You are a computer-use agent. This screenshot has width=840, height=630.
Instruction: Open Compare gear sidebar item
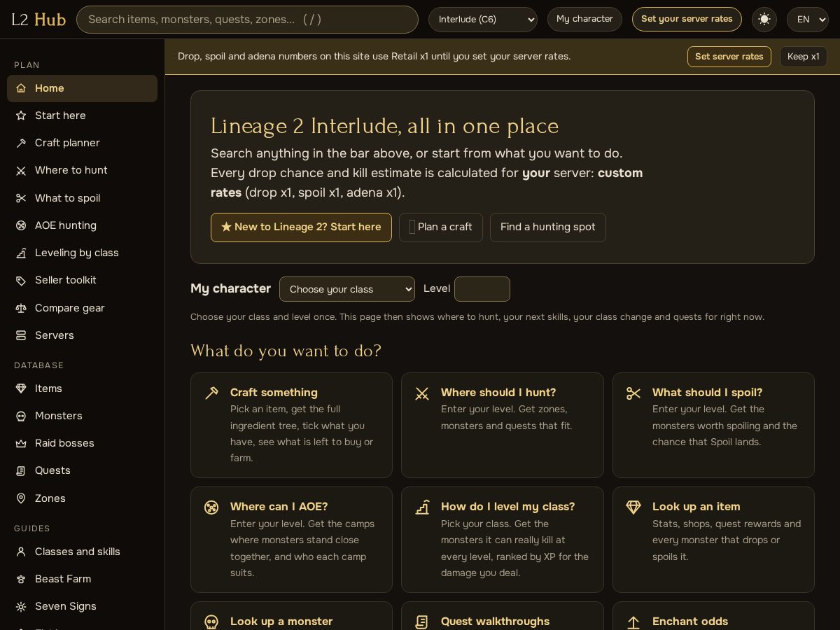(82, 308)
